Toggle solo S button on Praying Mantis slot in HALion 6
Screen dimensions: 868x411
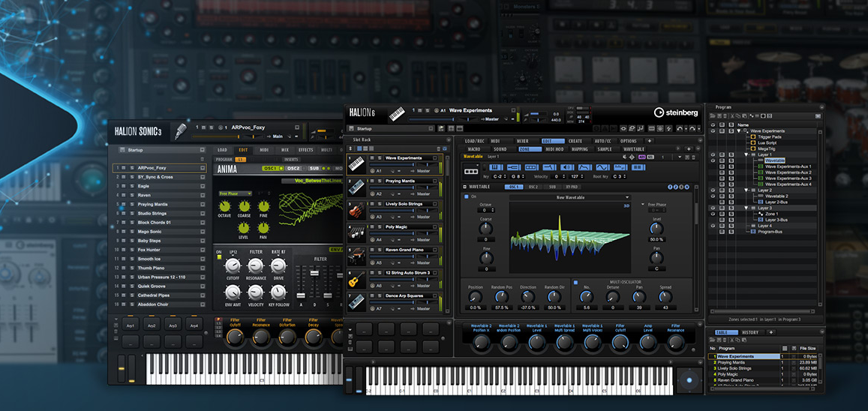[379, 181]
